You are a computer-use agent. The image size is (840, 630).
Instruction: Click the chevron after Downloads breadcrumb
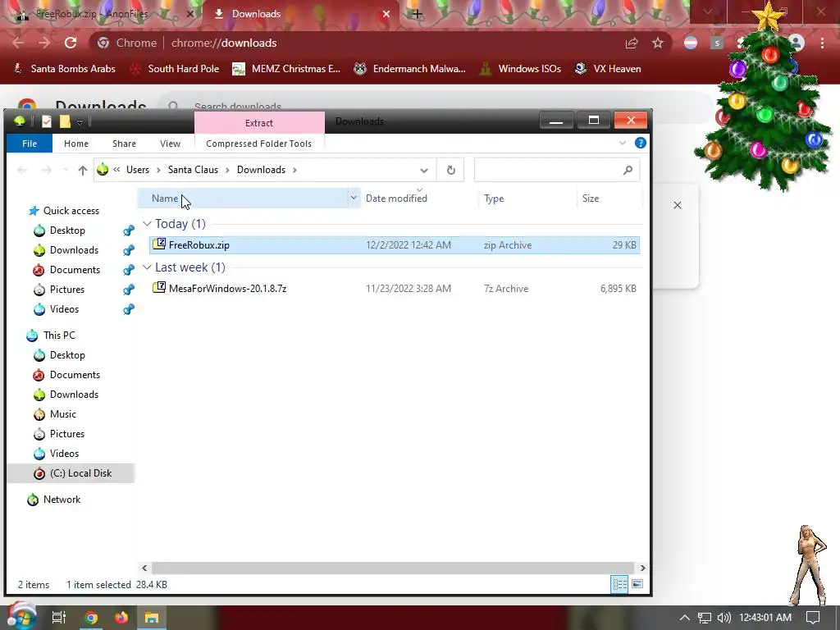click(x=294, y=170)
